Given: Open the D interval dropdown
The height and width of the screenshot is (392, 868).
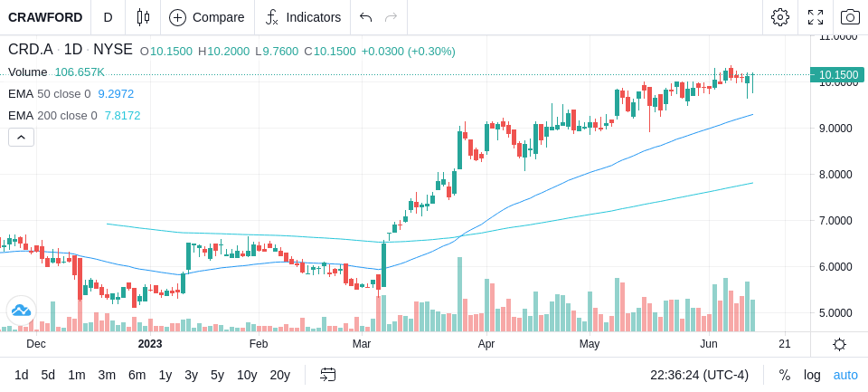Looking at the screenshot, I should coord(108,17).
